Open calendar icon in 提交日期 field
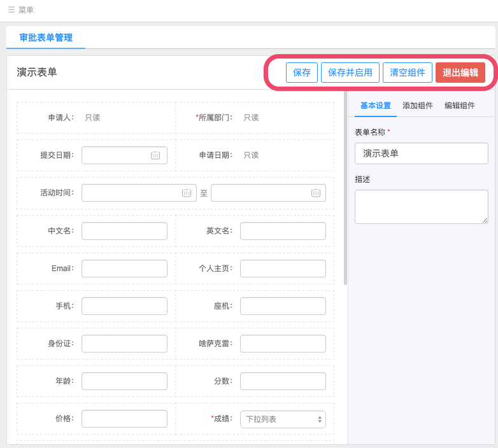The width and height of the screenshot is (498, 448). pos(155,155)
